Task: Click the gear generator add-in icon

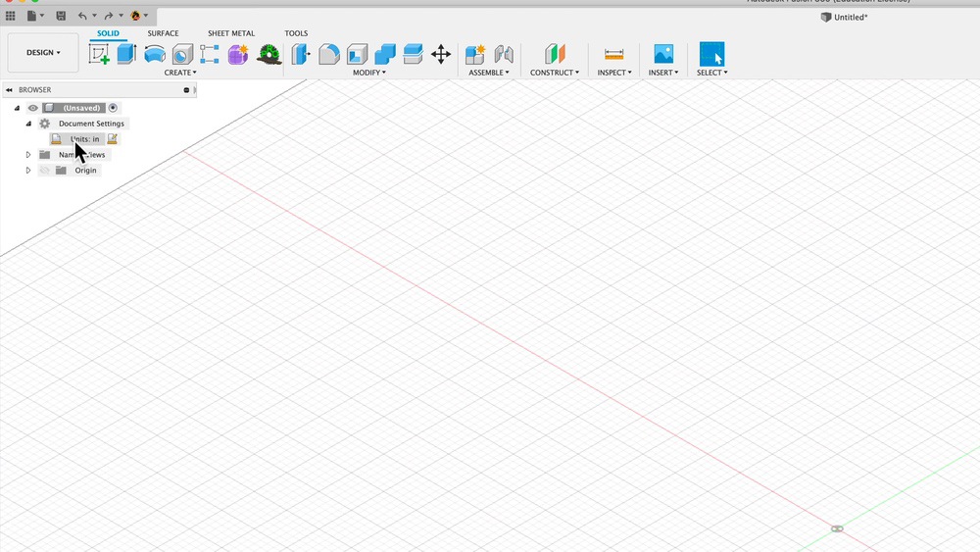Action: point(269,54)
